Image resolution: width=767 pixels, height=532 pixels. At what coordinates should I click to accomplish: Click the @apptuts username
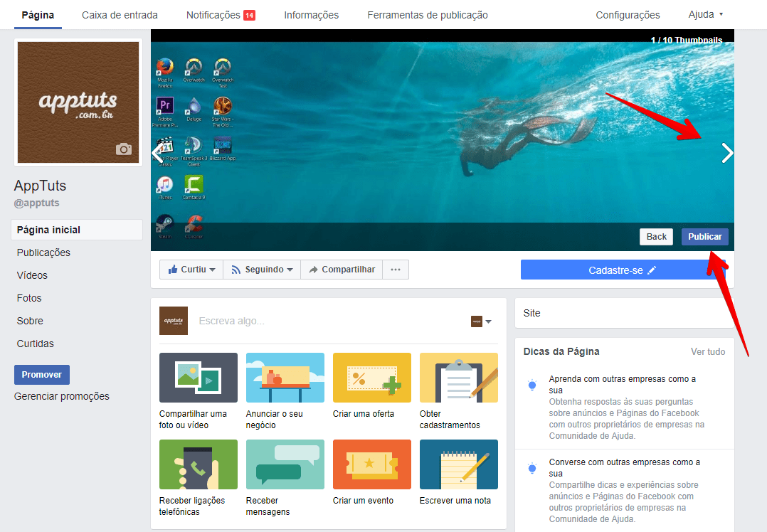[37, 203]
